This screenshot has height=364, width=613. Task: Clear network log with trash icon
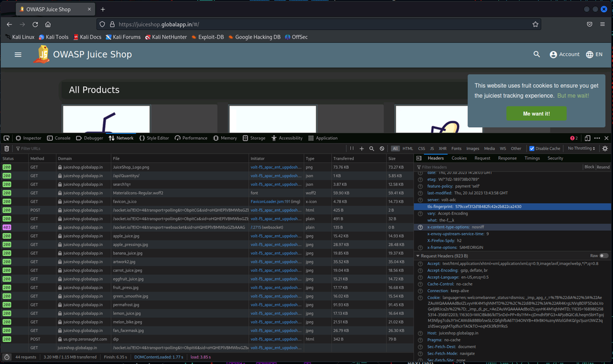pos(7,149)
